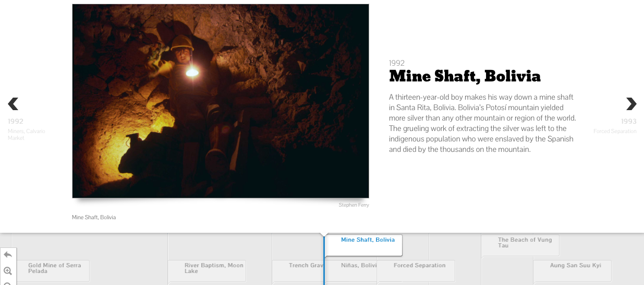Click the Miners, Calvano Market previous label
Screen dimensions: 644x285
26,134
